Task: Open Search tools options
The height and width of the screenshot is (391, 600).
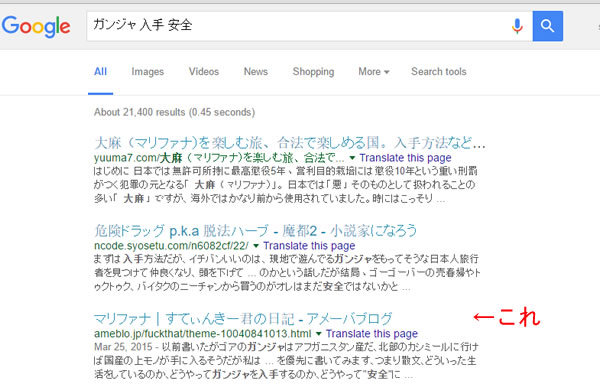Action: 439,72
